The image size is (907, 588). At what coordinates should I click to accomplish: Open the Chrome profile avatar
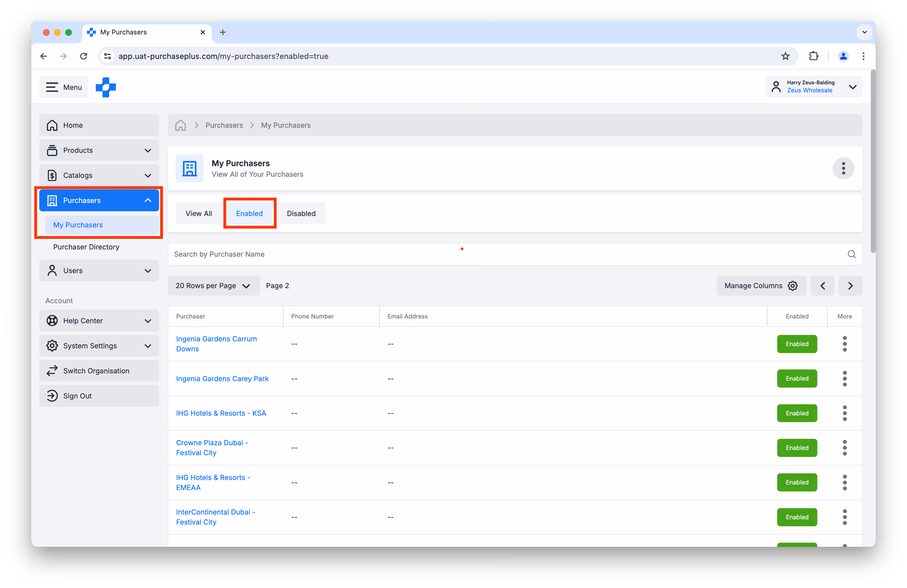click(843, 56)
